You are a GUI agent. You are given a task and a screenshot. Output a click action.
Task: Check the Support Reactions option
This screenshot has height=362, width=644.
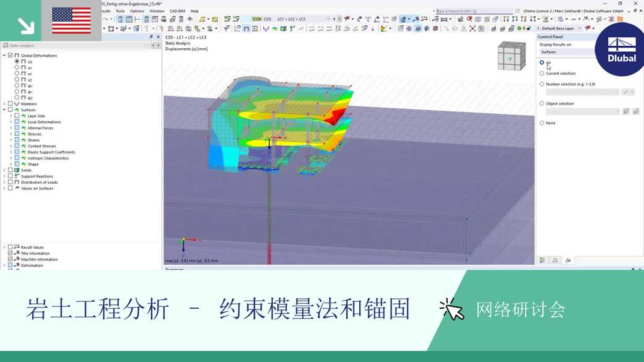[9, 176]
